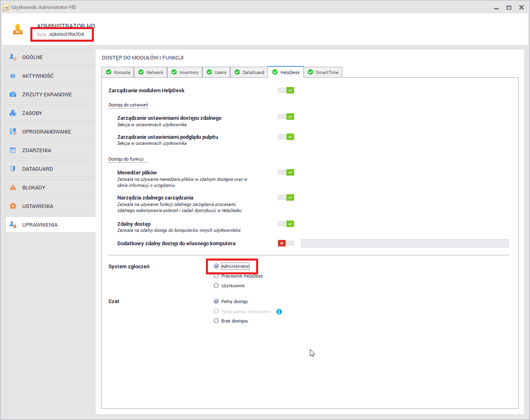Click the gear icon for Ustawienia

[x=13, y=206]
